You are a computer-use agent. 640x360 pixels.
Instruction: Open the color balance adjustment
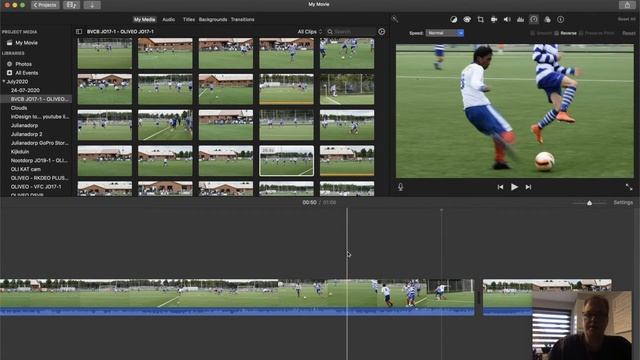tap(453, 19)
